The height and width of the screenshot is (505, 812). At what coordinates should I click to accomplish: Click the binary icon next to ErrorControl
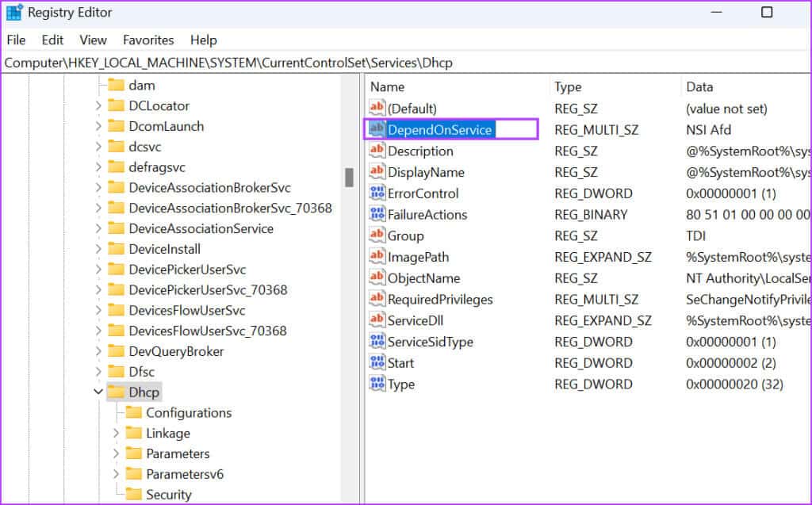click(x=377, y=193)
